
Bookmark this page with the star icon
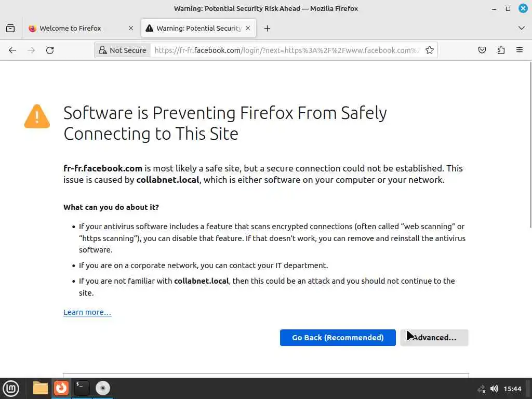point(430,50)
